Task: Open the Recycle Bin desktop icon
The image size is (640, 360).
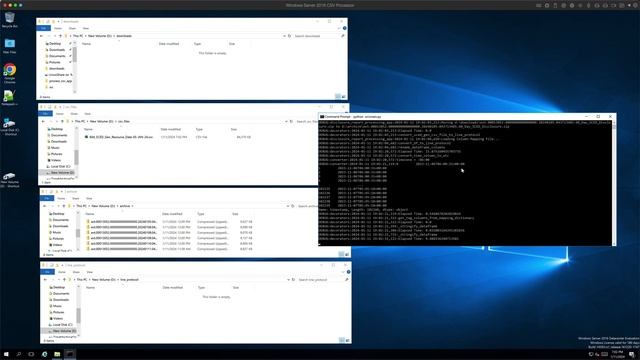Action: [x=10, y=20]
